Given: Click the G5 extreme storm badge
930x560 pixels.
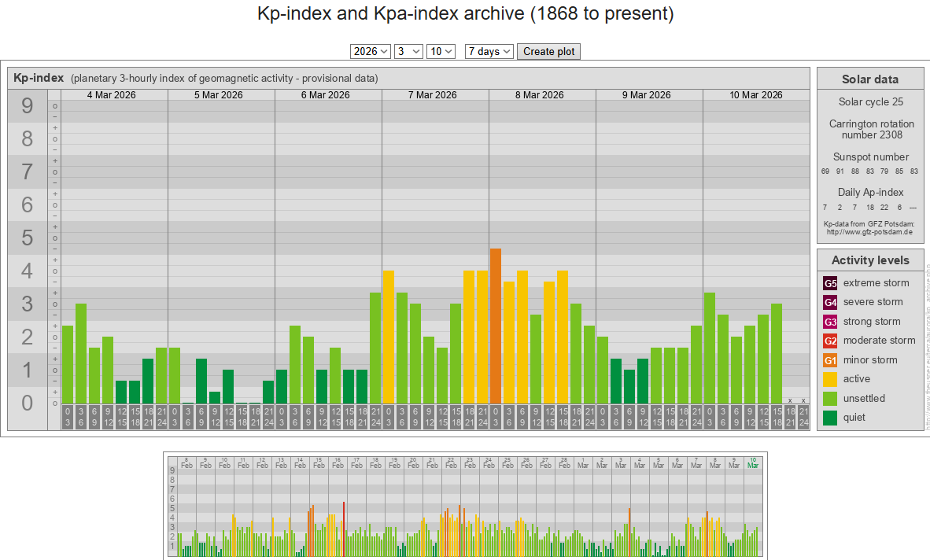Looking at the screenshot, I should tap(830, 283).
